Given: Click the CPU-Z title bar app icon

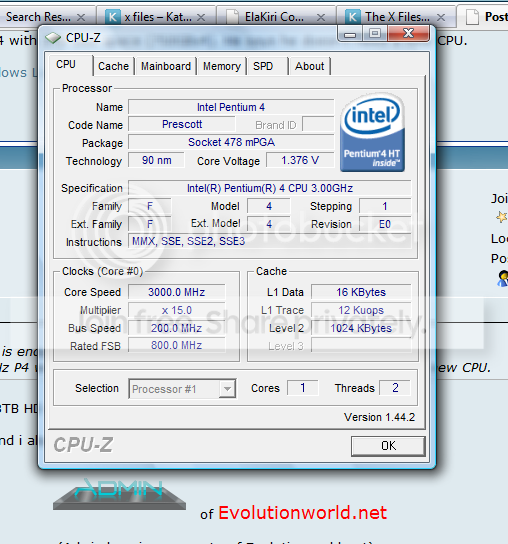Looking at the screenshot, I should [x=53, y=38].
